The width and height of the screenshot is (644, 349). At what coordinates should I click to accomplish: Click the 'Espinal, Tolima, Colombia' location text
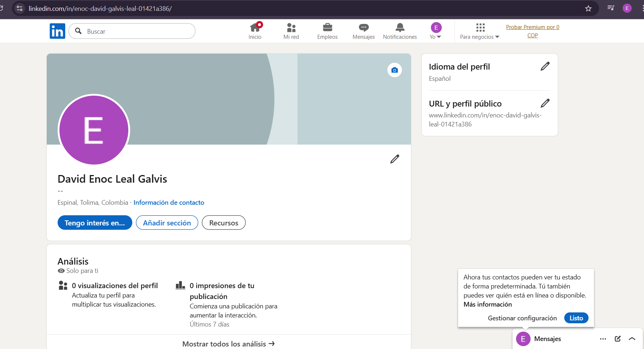point(93,203)
